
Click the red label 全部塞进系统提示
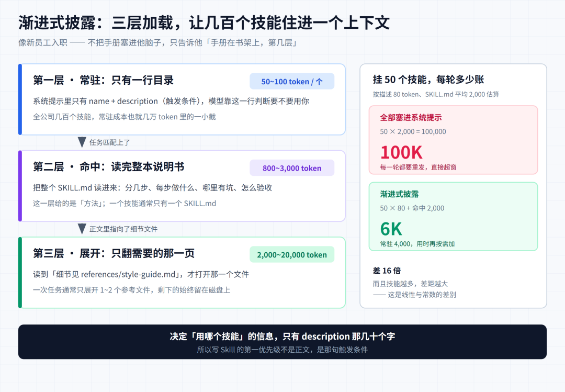pos(411,117)
